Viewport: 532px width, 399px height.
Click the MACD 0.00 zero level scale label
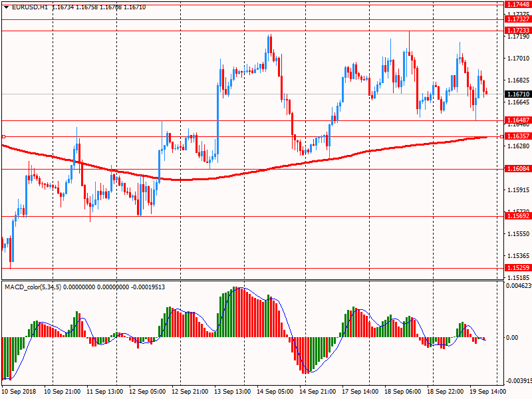[x=513, y=338]
